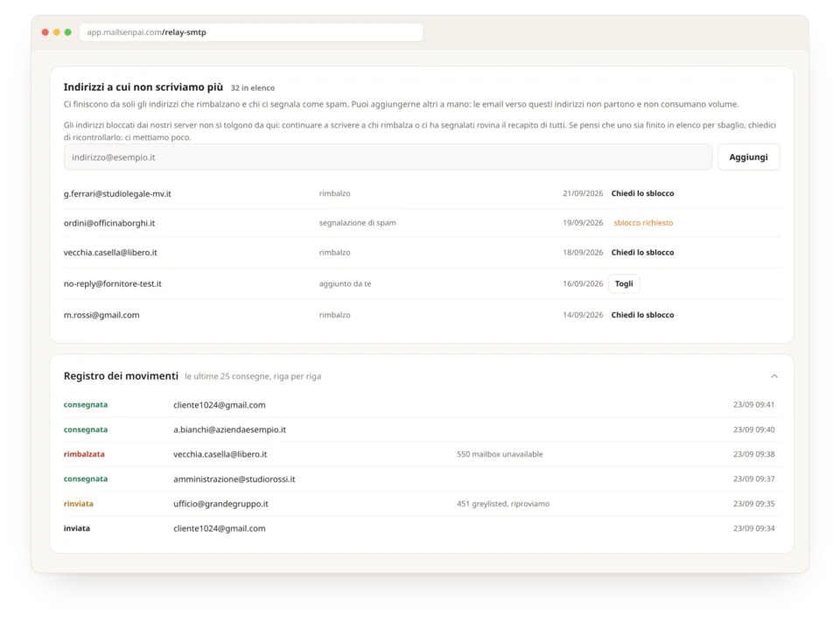This screenshot has height=621, width=840.
Task: Click the browser address bar
Action: coord(251,32)
